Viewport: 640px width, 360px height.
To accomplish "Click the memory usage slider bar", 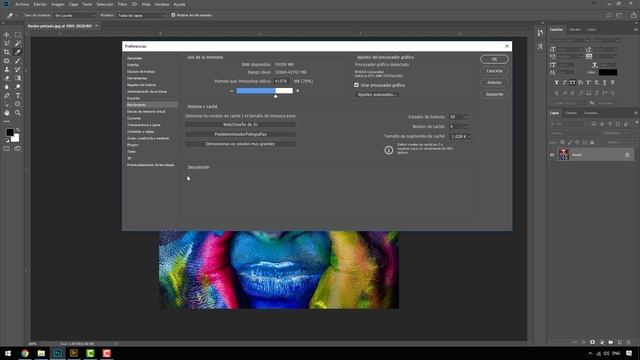I will tap(264, 91).
